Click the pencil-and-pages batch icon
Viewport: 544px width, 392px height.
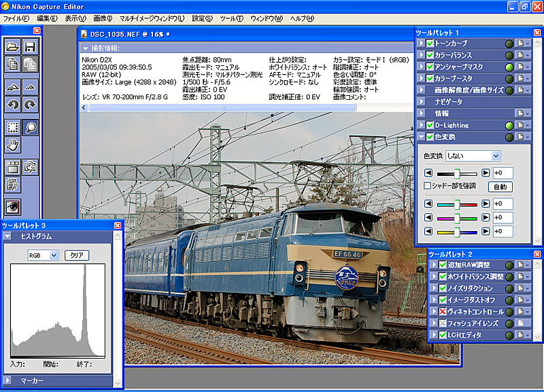(13, 185)
